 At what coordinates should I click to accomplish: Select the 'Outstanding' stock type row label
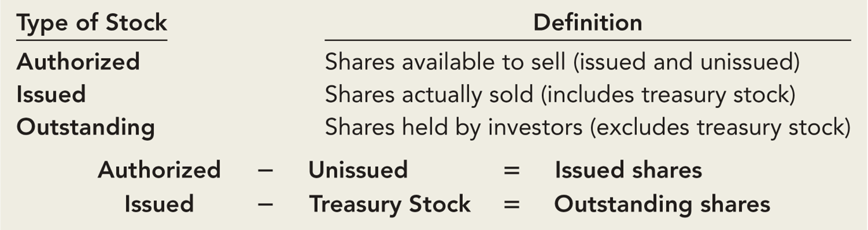(x=85, y=128)
